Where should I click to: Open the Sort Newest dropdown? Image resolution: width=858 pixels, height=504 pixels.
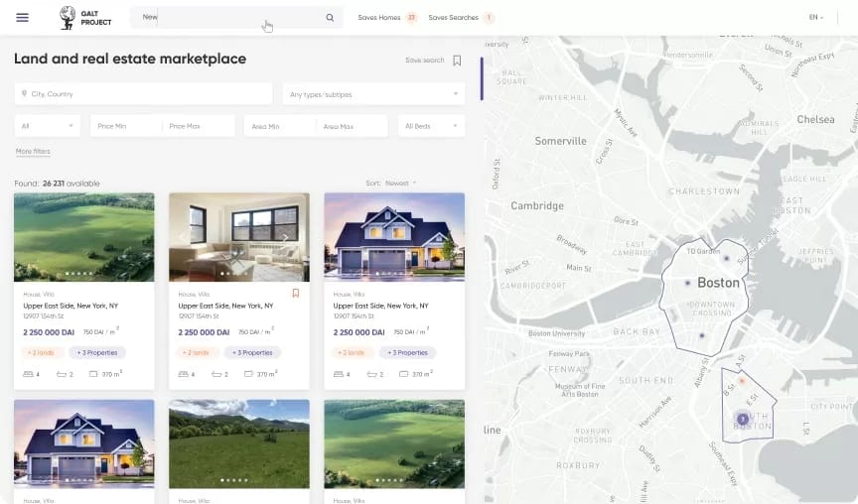(x=401, y=184)
